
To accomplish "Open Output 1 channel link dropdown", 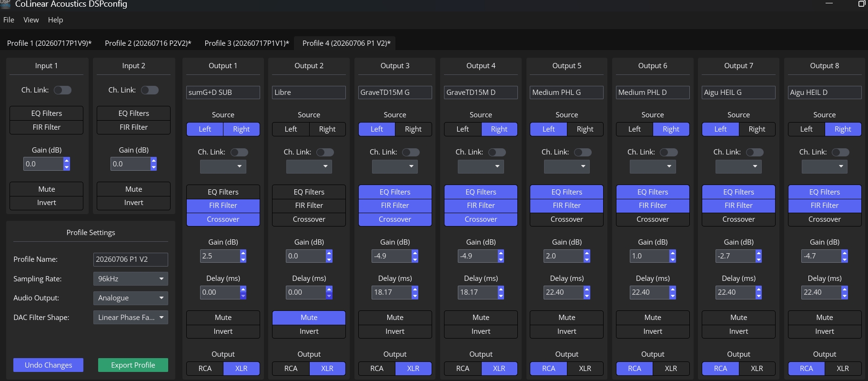I will pyautogui.click(x=223, y=166).
